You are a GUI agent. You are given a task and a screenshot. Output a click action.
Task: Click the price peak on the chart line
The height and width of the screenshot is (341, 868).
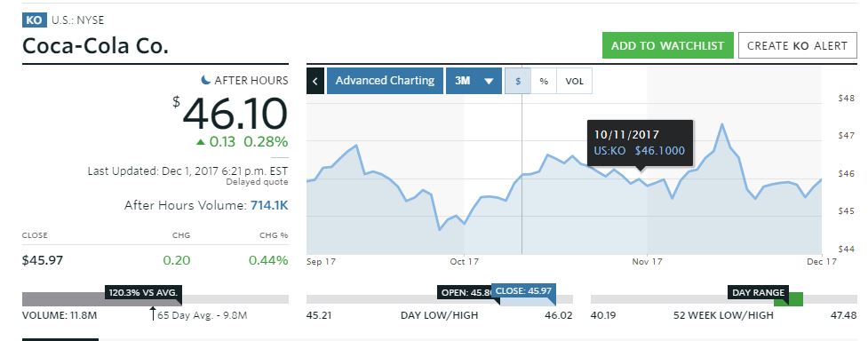pos(722,124)
